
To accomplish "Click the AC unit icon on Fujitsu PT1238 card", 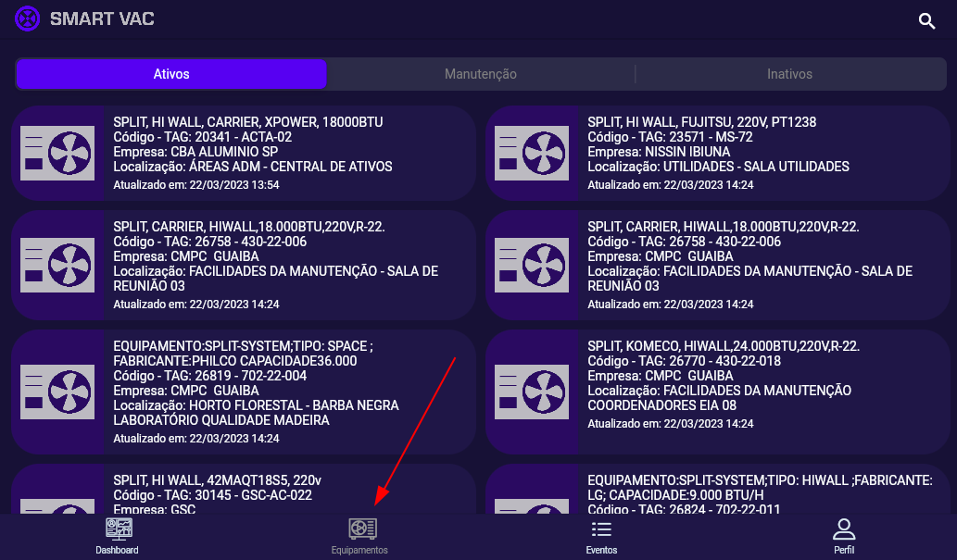I will 532,153.
